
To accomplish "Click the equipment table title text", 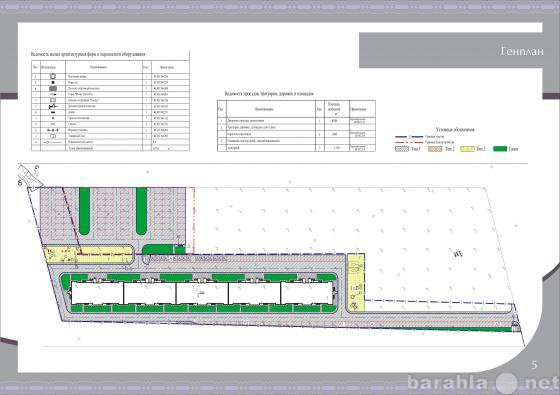I will (88, 54).
